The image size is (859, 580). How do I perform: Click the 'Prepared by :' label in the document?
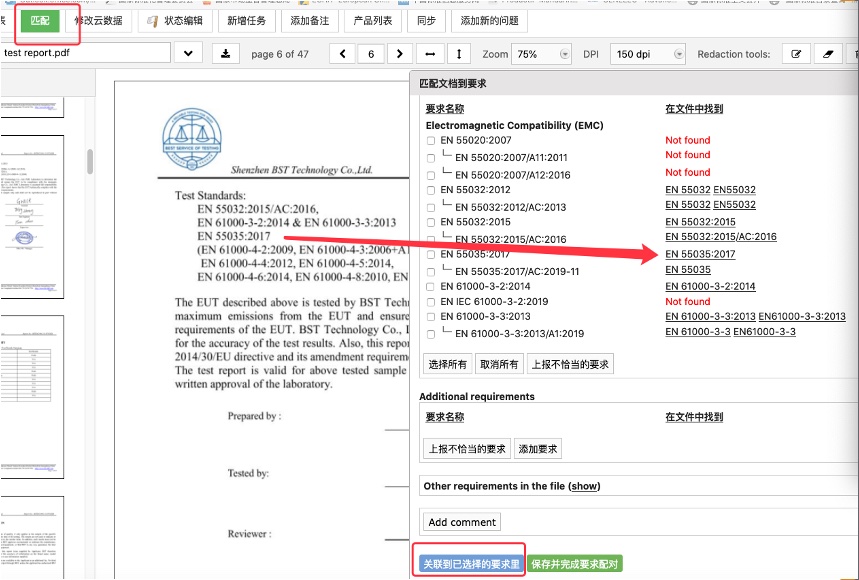tap(255, 416)
